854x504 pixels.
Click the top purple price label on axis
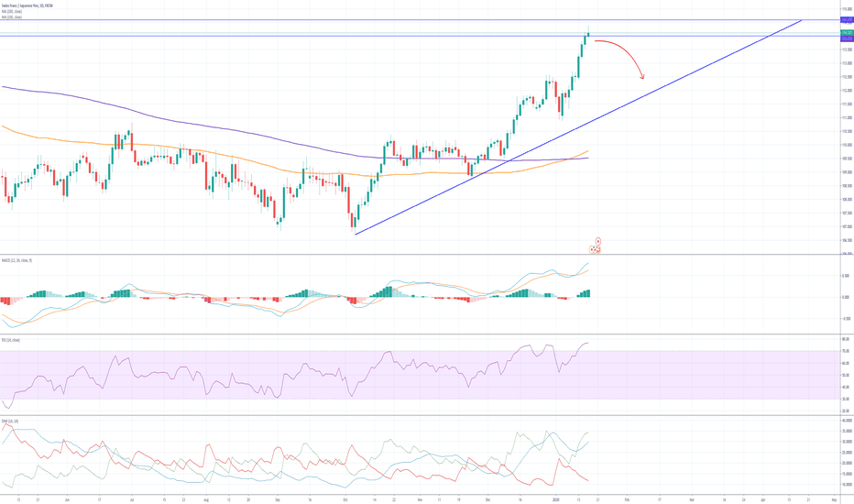coord(845,20)
